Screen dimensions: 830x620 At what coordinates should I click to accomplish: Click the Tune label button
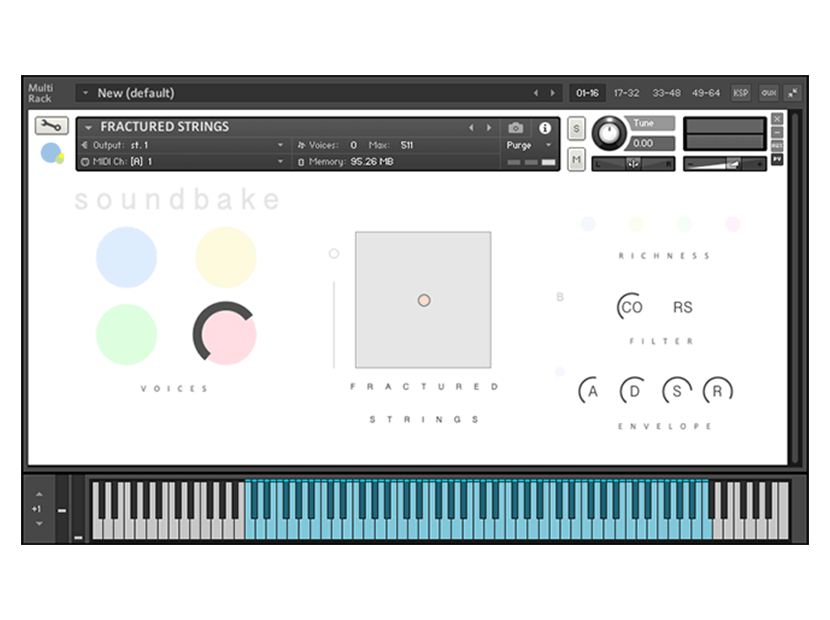(651, 123)
